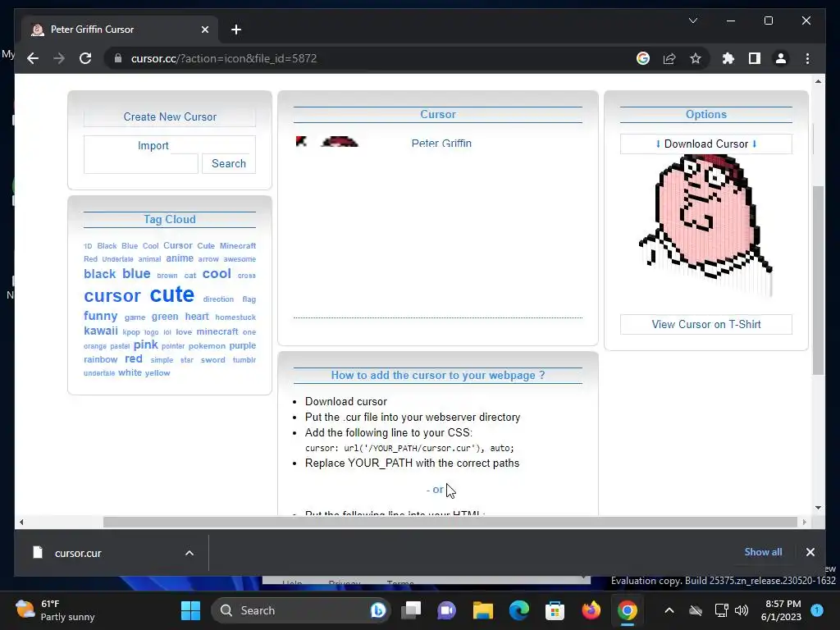
Task: View site information via the lock icon
Action: tap(118, 58)
